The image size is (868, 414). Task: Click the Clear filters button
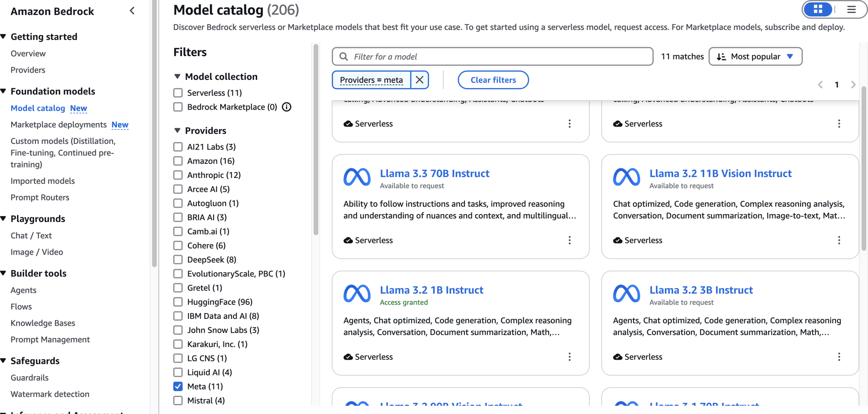(493, 80)
